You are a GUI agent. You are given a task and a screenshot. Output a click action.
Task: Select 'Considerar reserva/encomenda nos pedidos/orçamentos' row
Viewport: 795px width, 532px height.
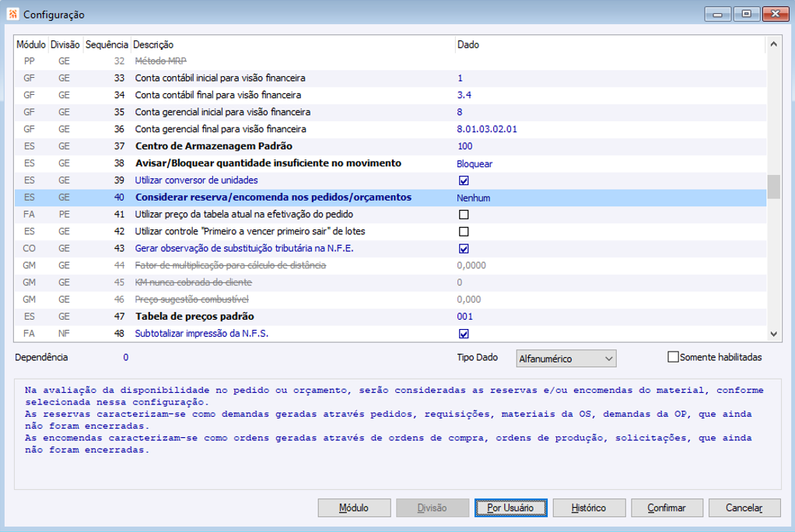[390, 198]
